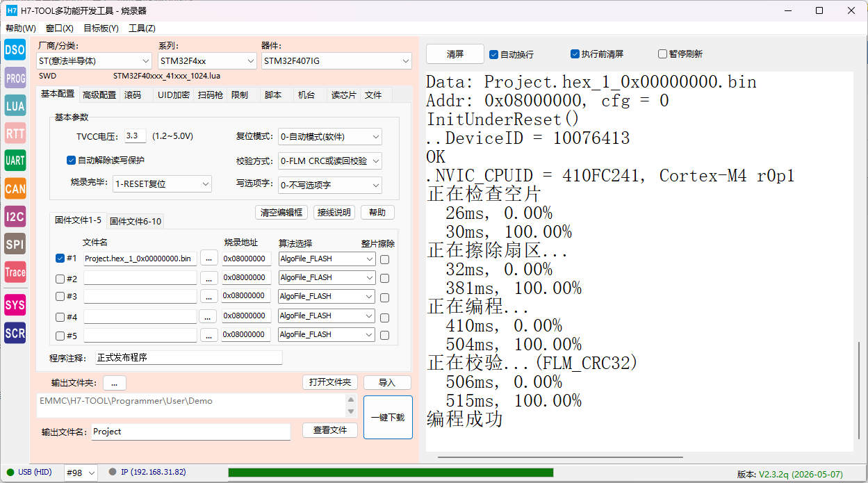Toggle the 执行前清屏 checkbox
Viewport: 868px width, 483px height.
575,54
